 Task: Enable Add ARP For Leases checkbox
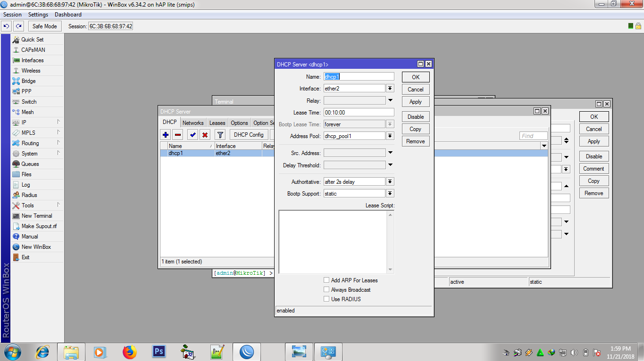(x=326, y=280)
